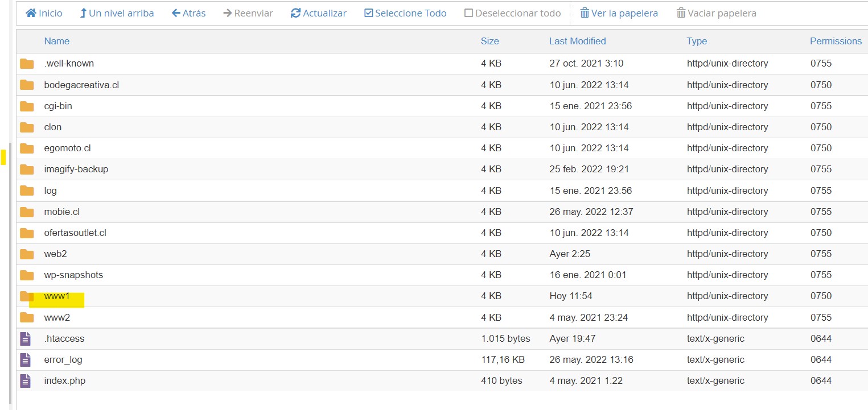Select the log folder name
This screenshot has height=410, width=868.
[51, 190]
